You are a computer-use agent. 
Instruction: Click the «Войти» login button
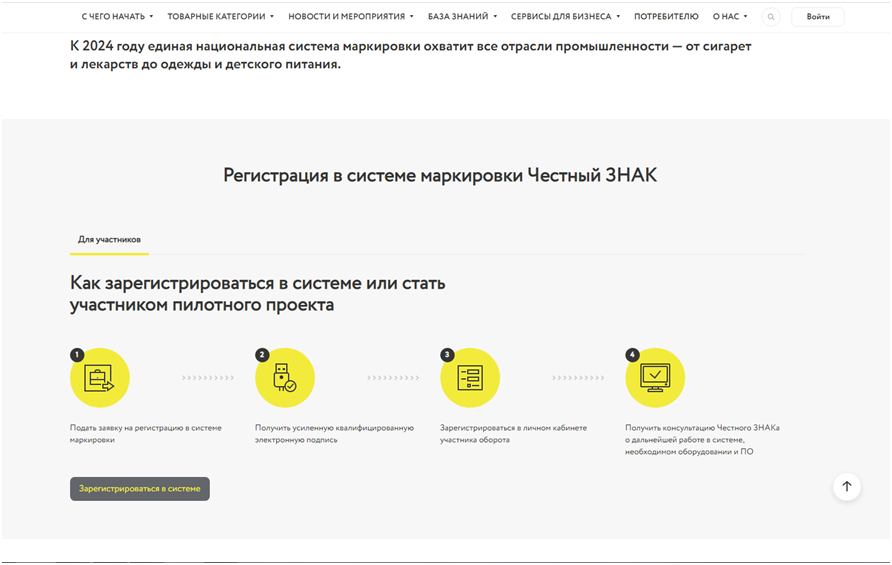(817, 17)
